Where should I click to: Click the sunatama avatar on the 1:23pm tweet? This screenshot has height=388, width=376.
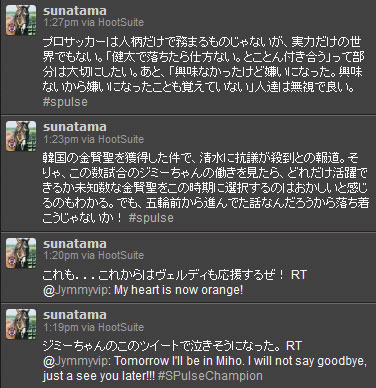pos(21,136)
